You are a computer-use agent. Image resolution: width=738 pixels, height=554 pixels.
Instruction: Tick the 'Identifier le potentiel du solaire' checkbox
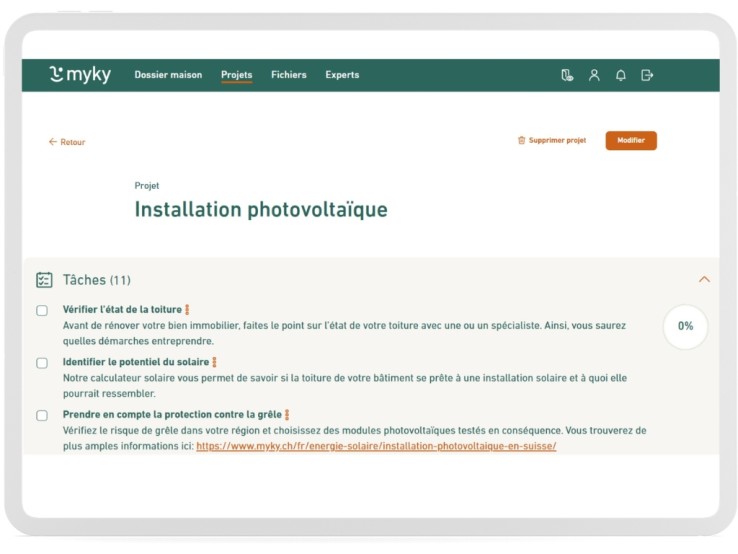[x=42, y=363]
